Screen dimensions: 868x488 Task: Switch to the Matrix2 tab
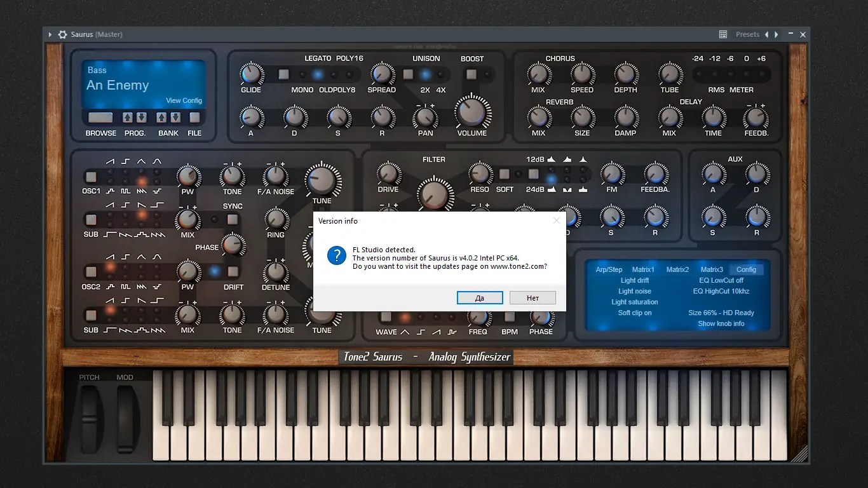point(677,269)
